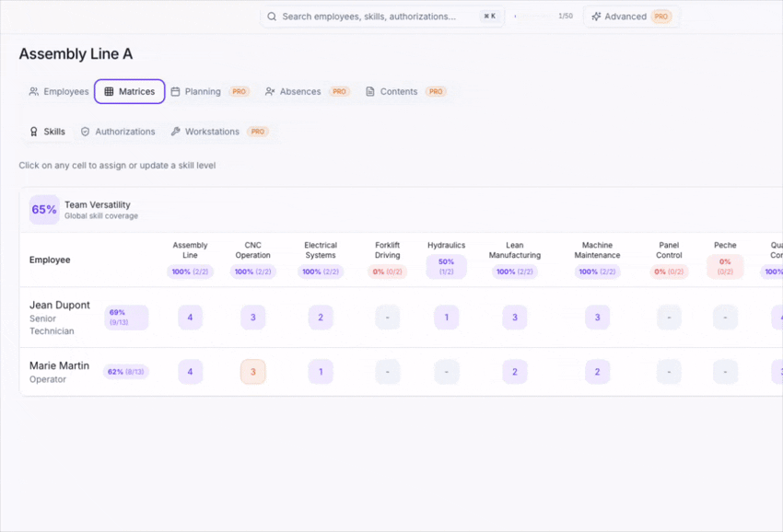Click the Planning calendar icon
783x532 pixels.
tap(175, 92)
